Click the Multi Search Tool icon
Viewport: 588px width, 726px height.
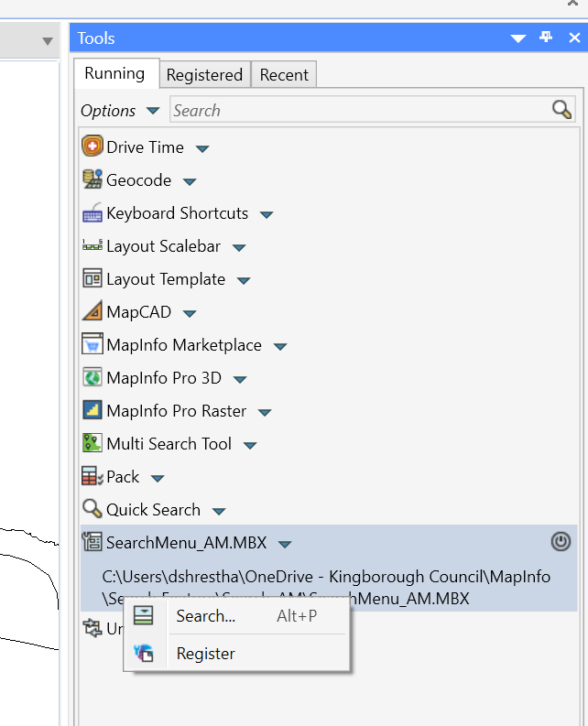coord(93,443)
